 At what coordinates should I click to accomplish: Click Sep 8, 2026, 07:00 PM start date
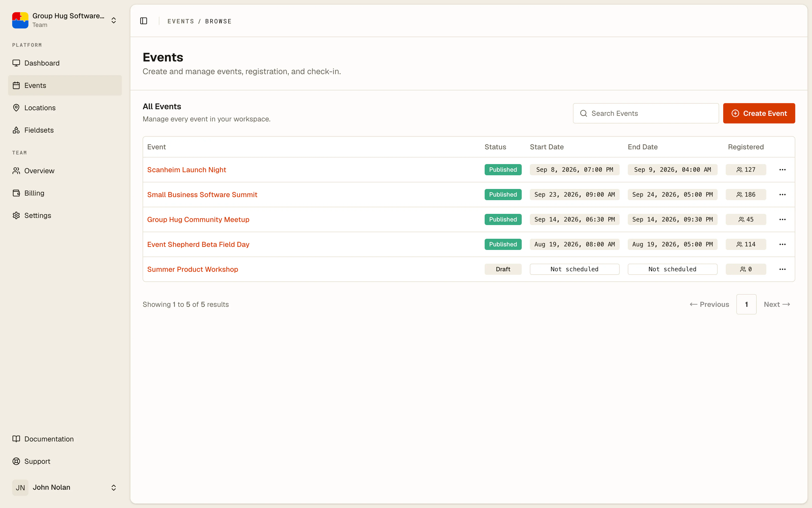(x=574, y=170)
